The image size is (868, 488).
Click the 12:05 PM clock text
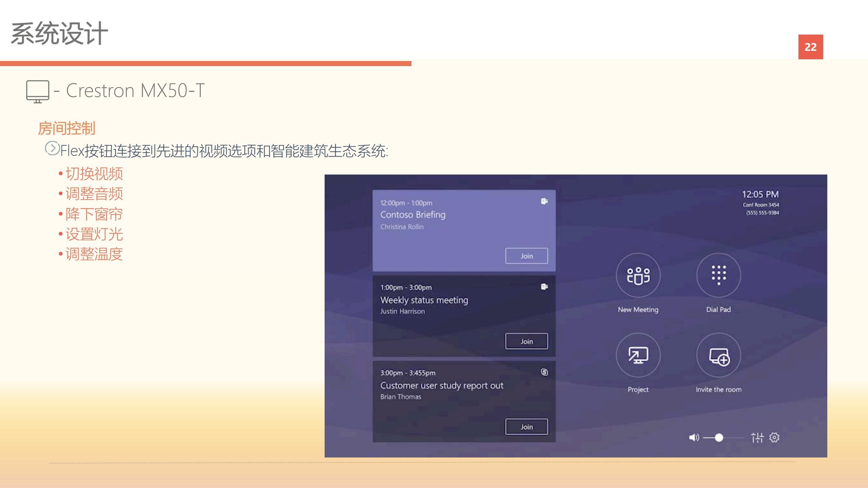[x=760, y=194]
